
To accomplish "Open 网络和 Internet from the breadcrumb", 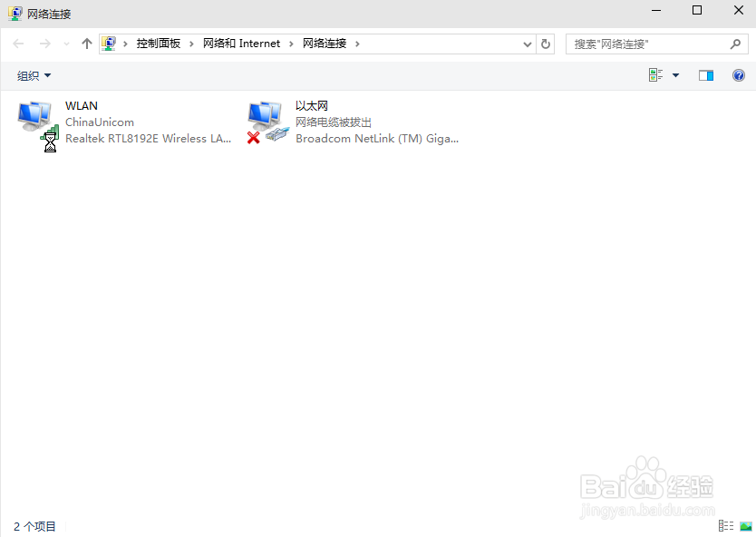I will (x=241, y=43).
